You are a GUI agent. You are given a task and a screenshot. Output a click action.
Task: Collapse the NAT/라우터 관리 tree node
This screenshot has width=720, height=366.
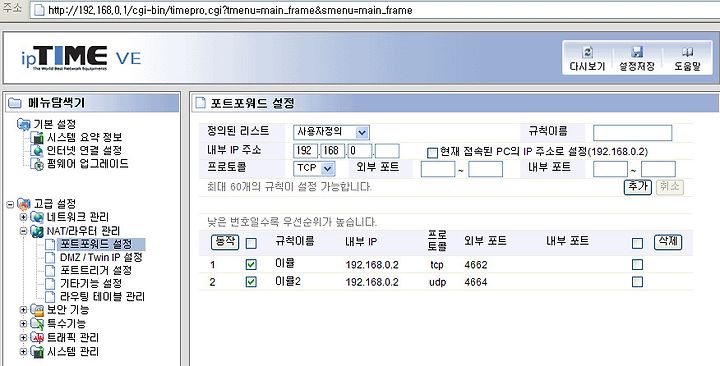tap(23, 231)
